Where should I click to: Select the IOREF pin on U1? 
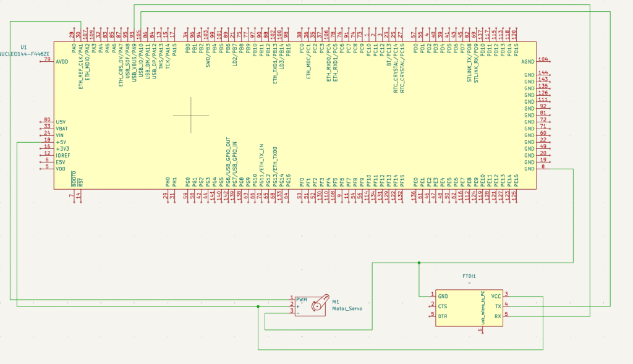(x=48, y=154)
